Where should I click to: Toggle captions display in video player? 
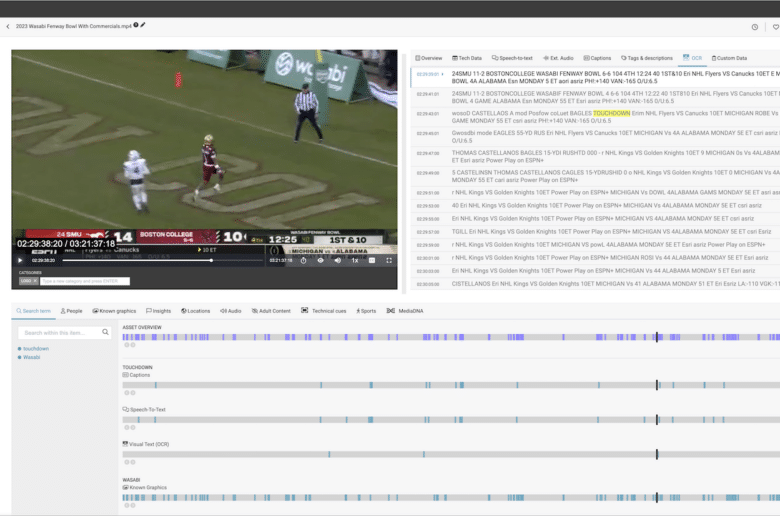pos(372,260)
